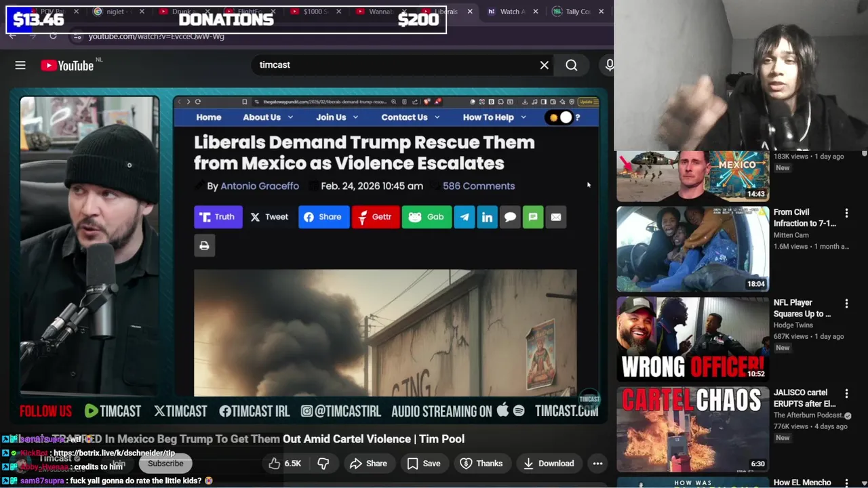Click '776K views · 4 days ago' text
Viewport: 868px width, 488px height.
pyautogui.click(x=810, y=427)
